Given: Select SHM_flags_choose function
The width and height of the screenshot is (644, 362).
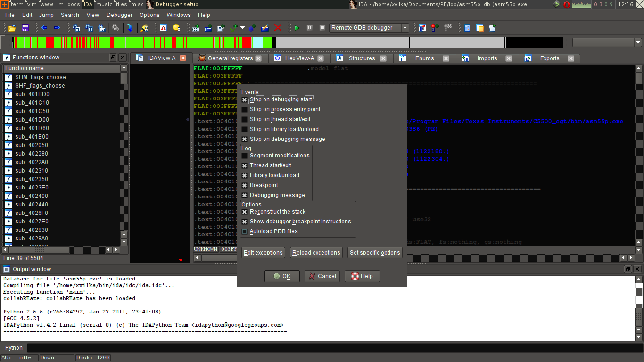Looking at the screenshot, I should 40,77.
